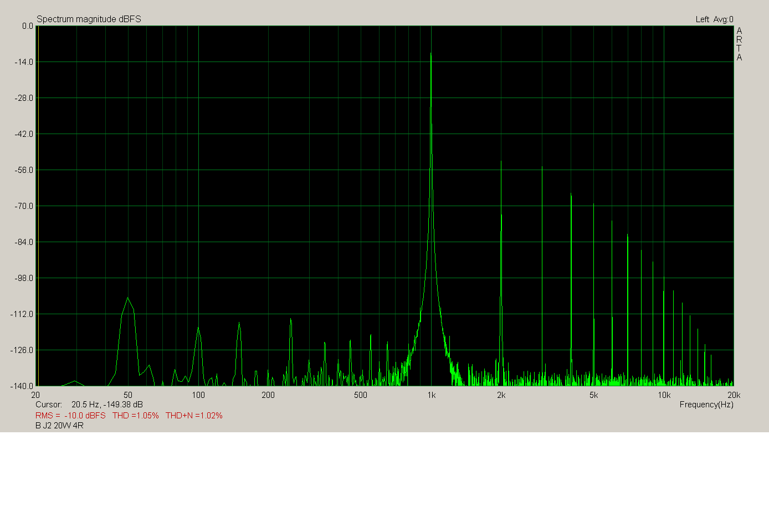Image resolution: width=769 pixels, height=532 pixels.
Task: Click the 50 Hz hum peak
Action: [128, 298]
